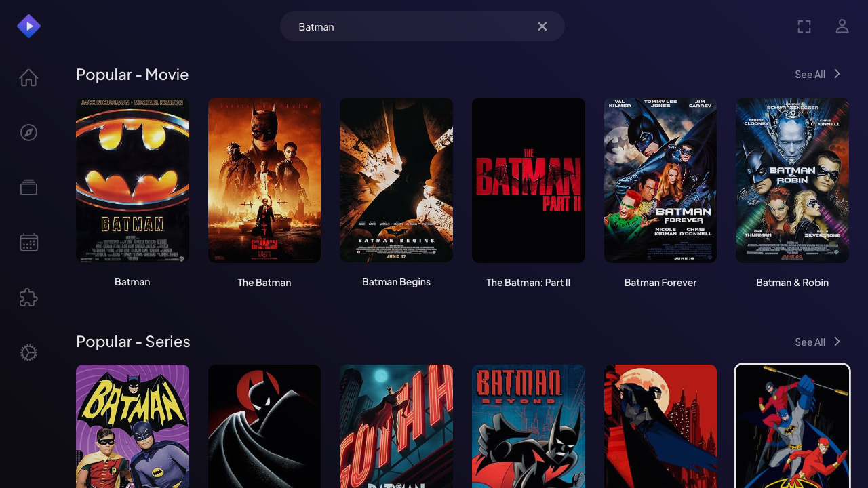Click the Stremio logo icon

click(28, 26)
